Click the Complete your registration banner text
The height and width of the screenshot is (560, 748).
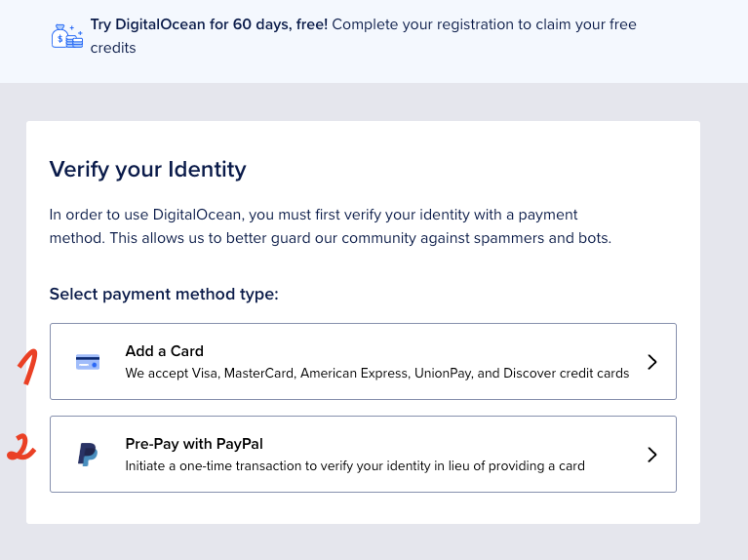click(484, 24)
